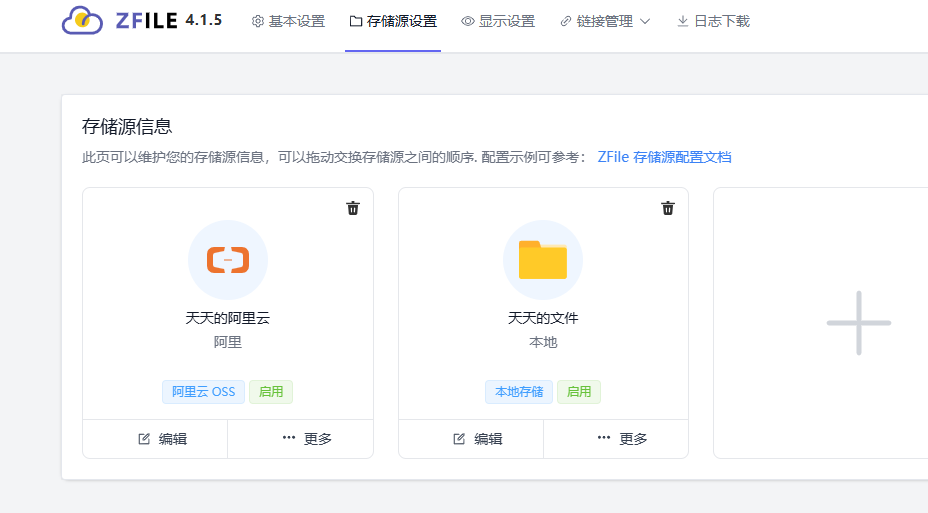
Task: Click the 阿里云 OSS type tag
Action: coord(204,392)
